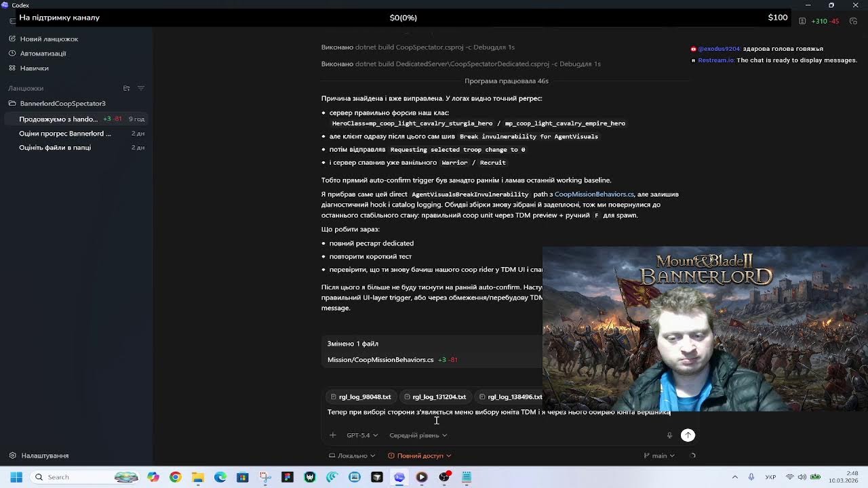The height and width of the screenshot is (488, 868).
Task: Open the CoopMissionBehaviors.cs link in the message
Action: tap(594, 194)
